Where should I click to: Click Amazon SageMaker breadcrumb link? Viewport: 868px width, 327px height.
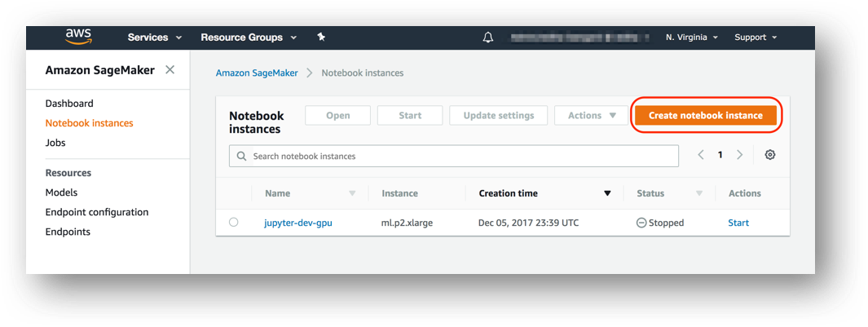pos(257,73)
